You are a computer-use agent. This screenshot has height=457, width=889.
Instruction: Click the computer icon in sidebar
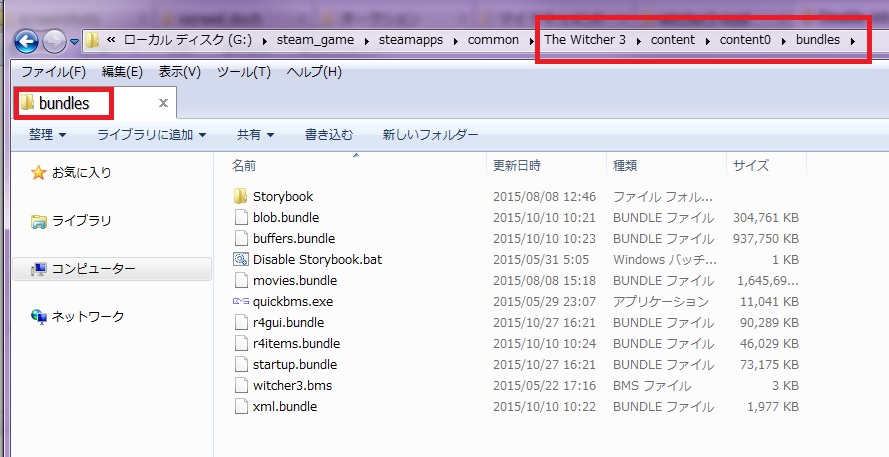(x=39, y=269)
